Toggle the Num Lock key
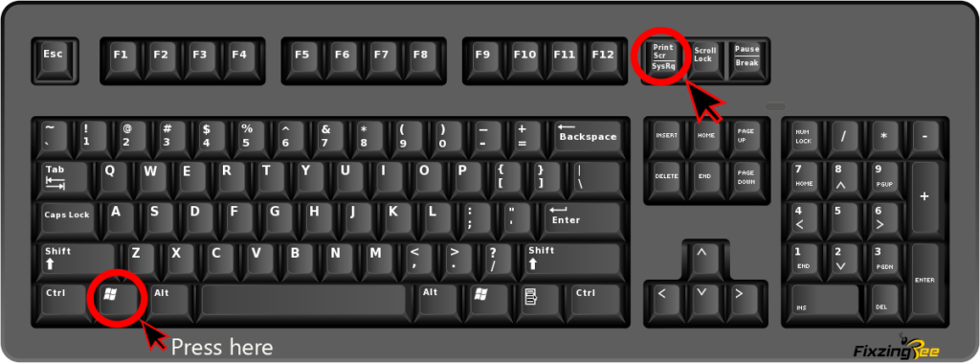Viewport: 980px width, 363px height. point(803,138)
